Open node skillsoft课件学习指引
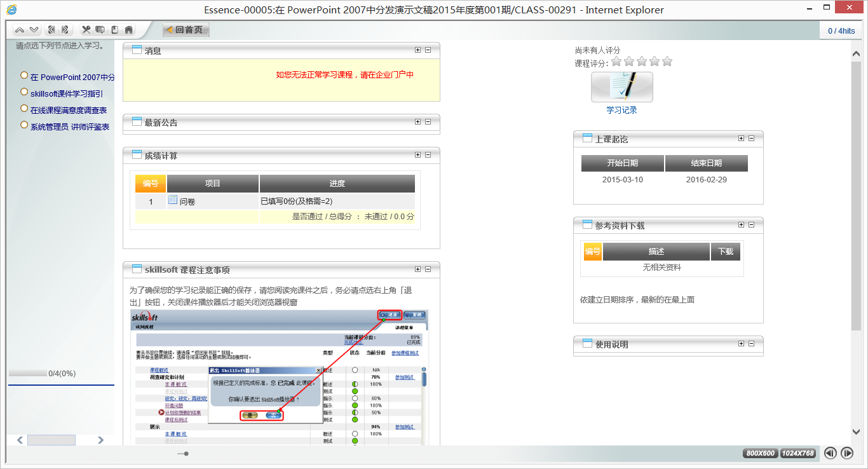868x469 pixels. tap(67, 94)
